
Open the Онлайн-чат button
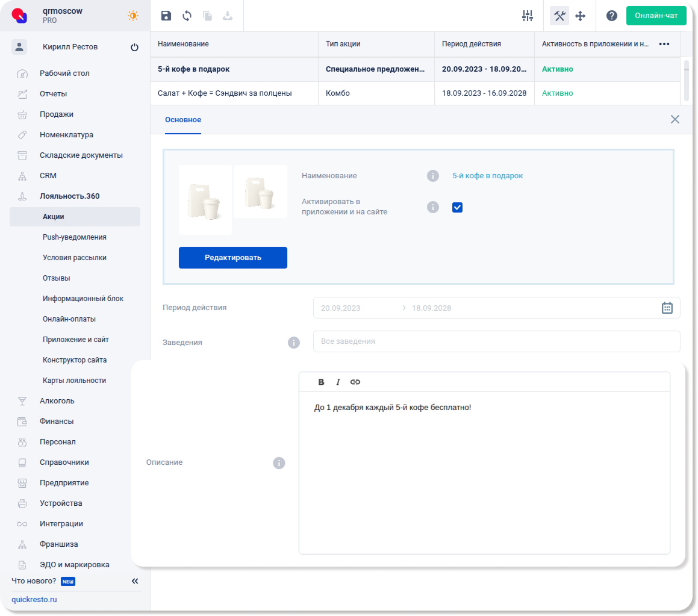656,16
